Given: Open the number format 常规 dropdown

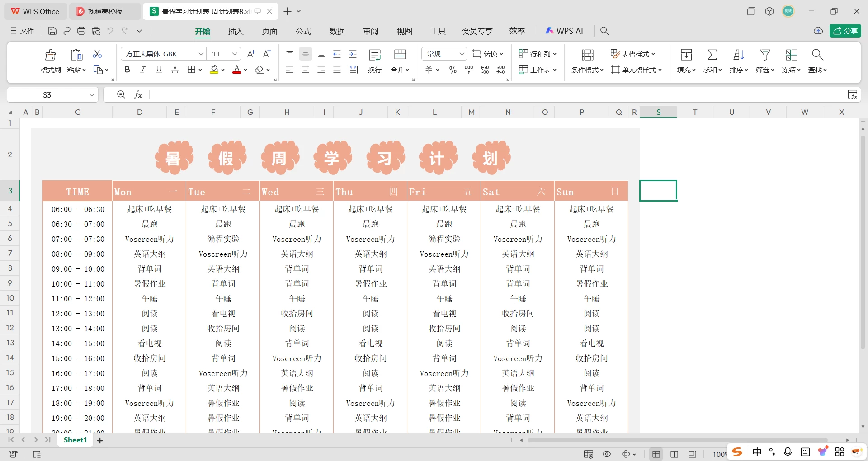Looking at the screenshot, I should 462,54.
